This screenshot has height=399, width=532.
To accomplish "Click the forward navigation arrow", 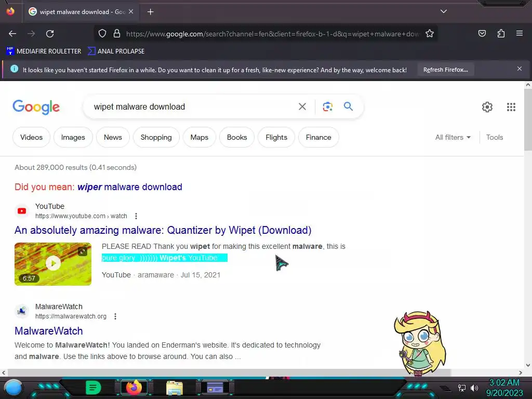I will click(31, 34).
